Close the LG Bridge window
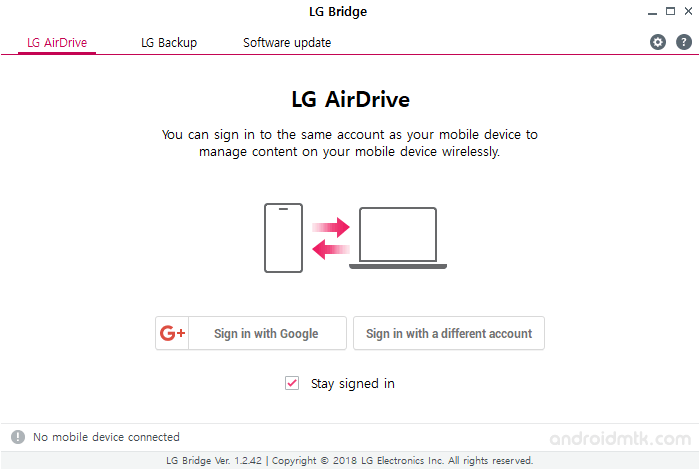The image size is (700, 470). 688,11
